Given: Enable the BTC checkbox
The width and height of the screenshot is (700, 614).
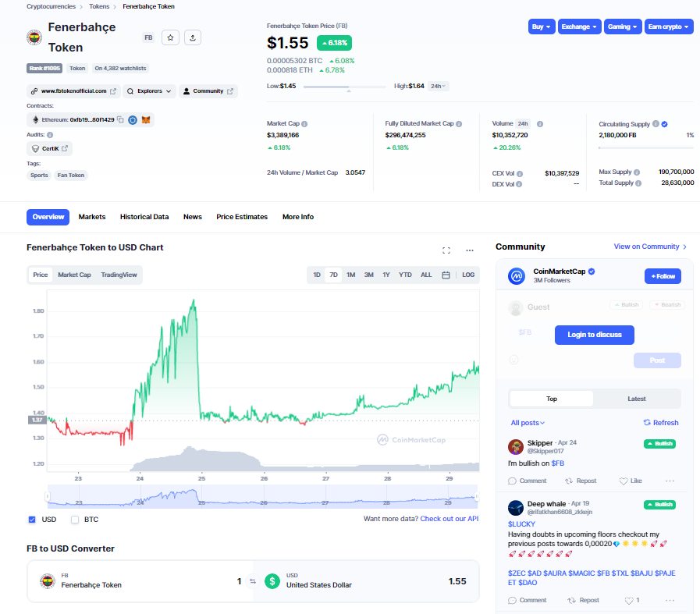Looking at the screenshot, I should 75,519.
